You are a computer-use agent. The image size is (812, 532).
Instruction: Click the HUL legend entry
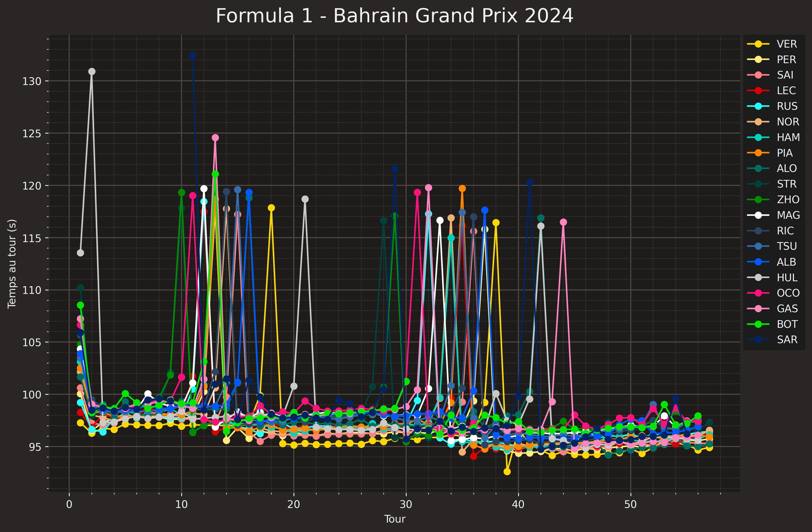(787, 278)
